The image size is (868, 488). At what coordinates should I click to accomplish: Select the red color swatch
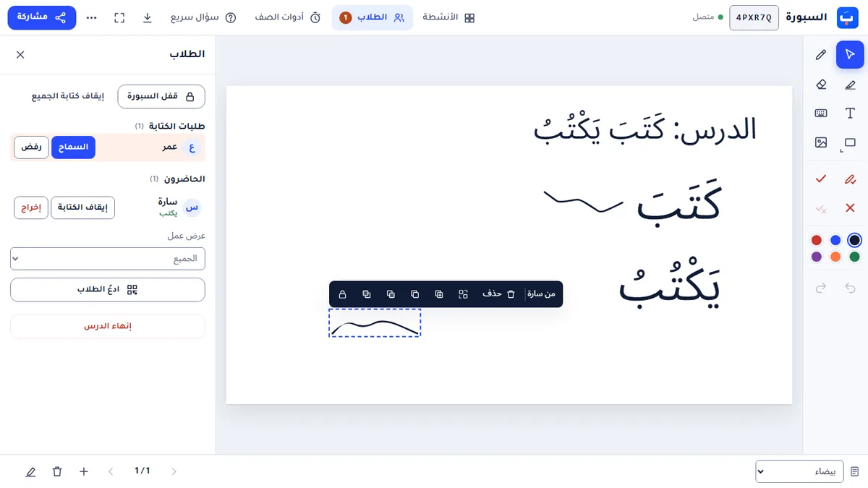817,240
